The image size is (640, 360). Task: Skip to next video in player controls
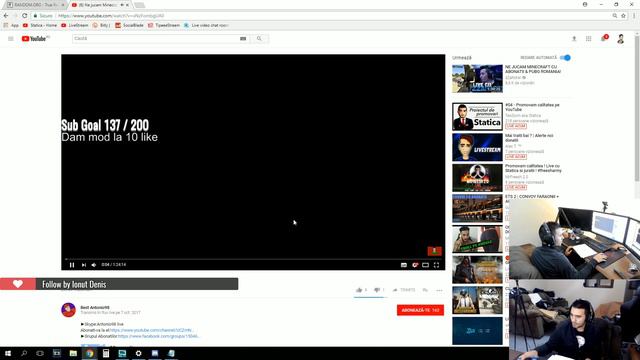coord(84,265)
